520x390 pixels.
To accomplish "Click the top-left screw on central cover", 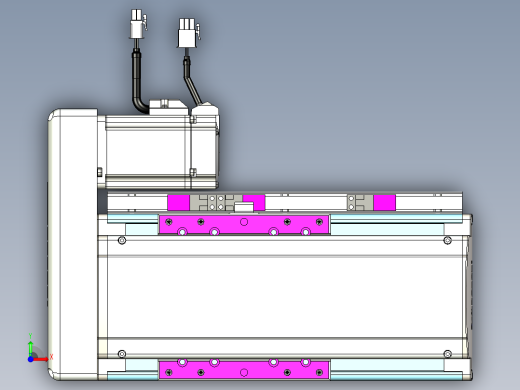I will (x=122, y=240).
